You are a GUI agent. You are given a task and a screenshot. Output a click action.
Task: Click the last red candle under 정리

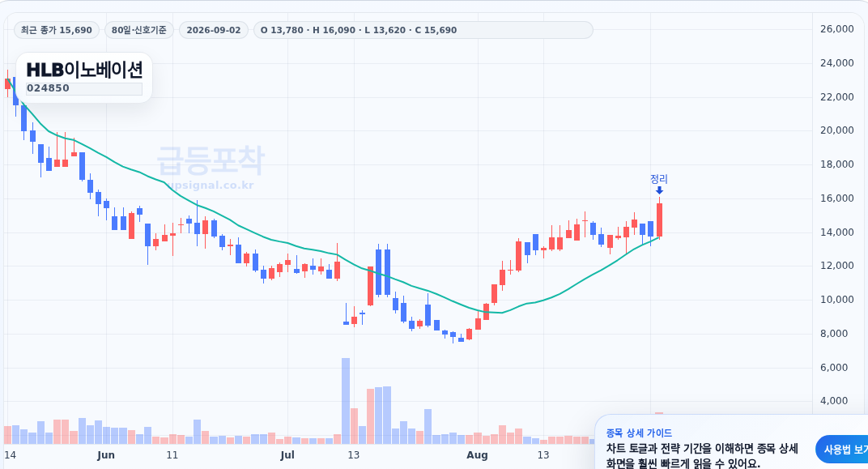click(659, 220)
